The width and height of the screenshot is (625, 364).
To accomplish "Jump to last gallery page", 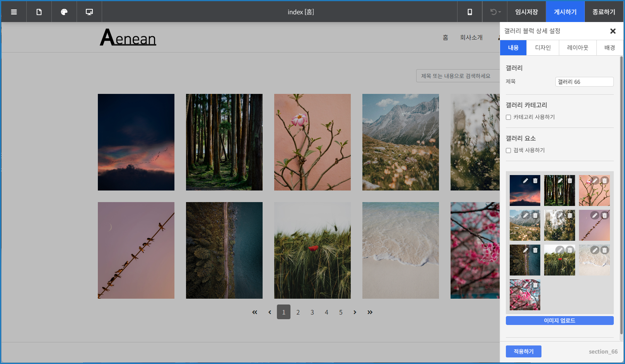I will click(x=370, y=312).
